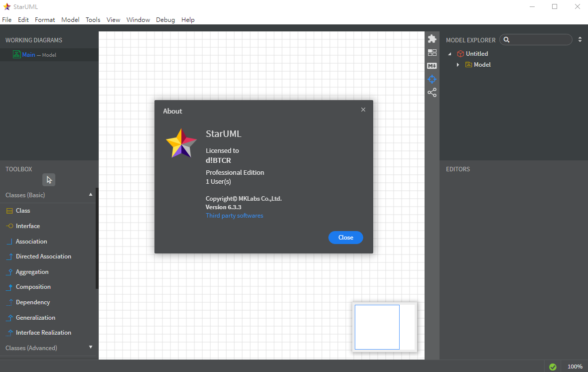Image resolution: width=588 pixels, height=372 pixels.
Task: Click the WORKING DIAGRAMS panel heading
Action: coord(34,40)
